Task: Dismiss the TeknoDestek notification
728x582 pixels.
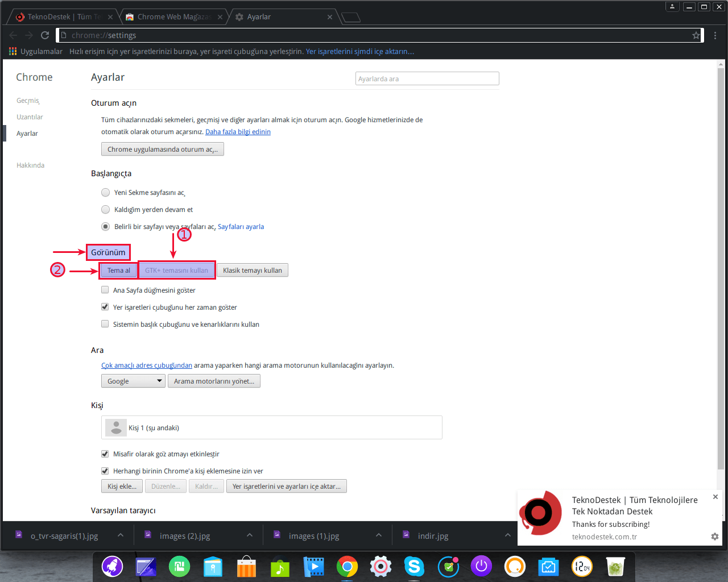Action: point(715,497)
